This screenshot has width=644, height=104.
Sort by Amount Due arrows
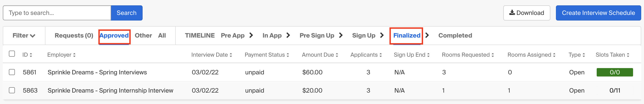click(337, 55)
